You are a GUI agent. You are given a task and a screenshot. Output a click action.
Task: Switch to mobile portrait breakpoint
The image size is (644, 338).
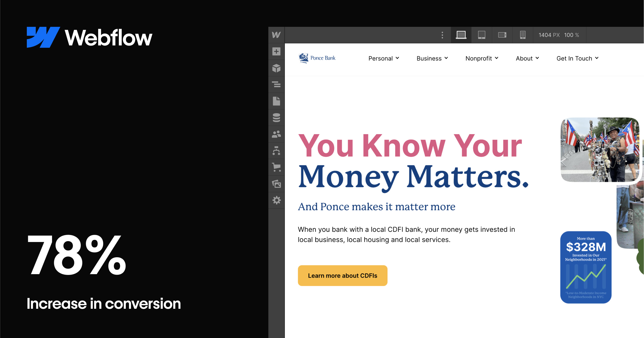tap(522, 35)
